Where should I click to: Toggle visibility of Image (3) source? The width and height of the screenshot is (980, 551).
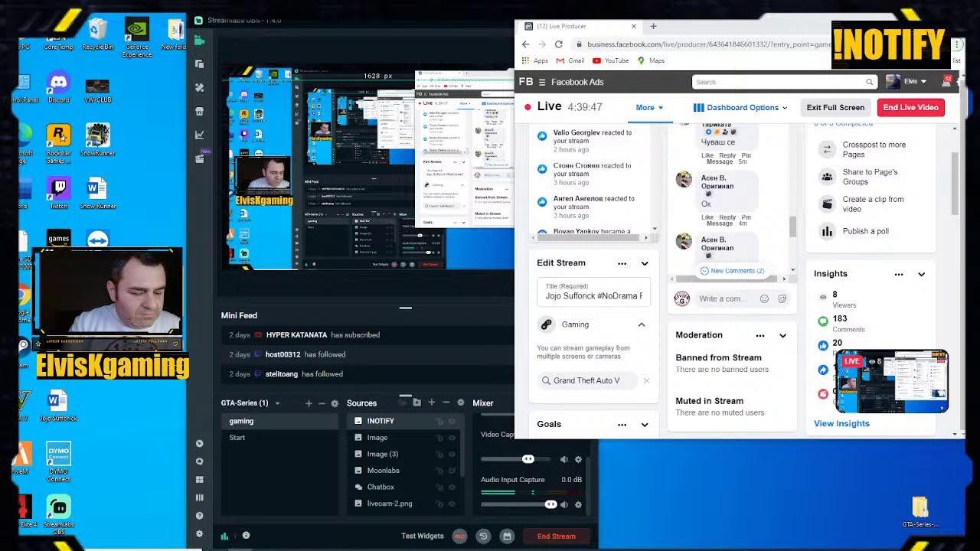pyautogui.click(x=452, y=454)
